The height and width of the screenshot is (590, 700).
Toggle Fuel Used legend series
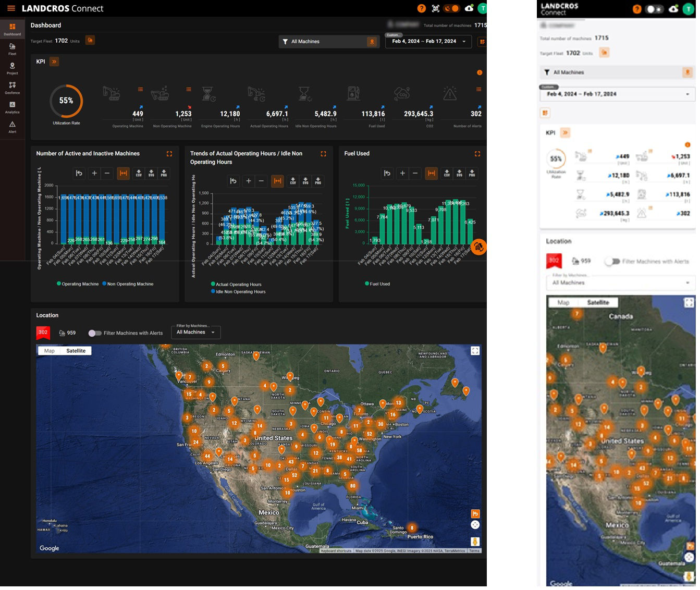(377, 285)
